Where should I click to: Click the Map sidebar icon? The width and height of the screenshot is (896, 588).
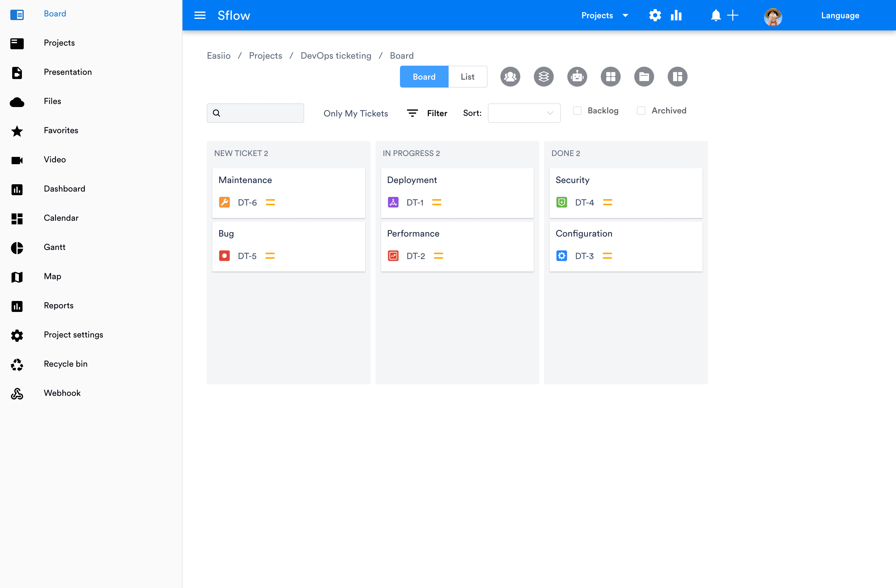[17, 277]
